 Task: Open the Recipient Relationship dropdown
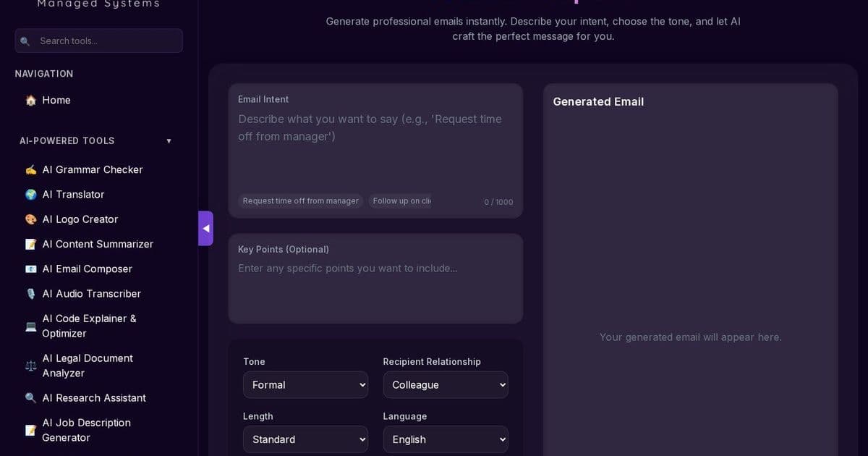[446, 384]
